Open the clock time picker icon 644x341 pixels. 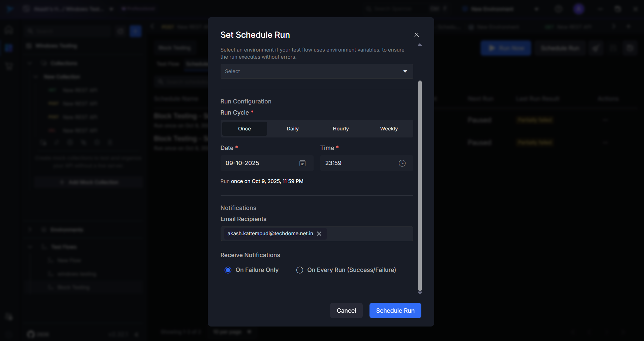click(x=402, y=163)
